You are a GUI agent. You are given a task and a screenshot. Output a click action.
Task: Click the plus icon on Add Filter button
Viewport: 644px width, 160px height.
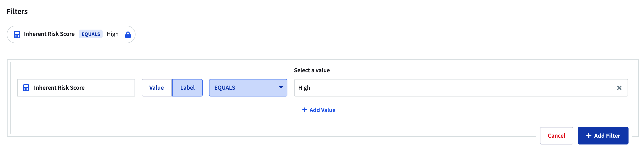tap(589, 136)
